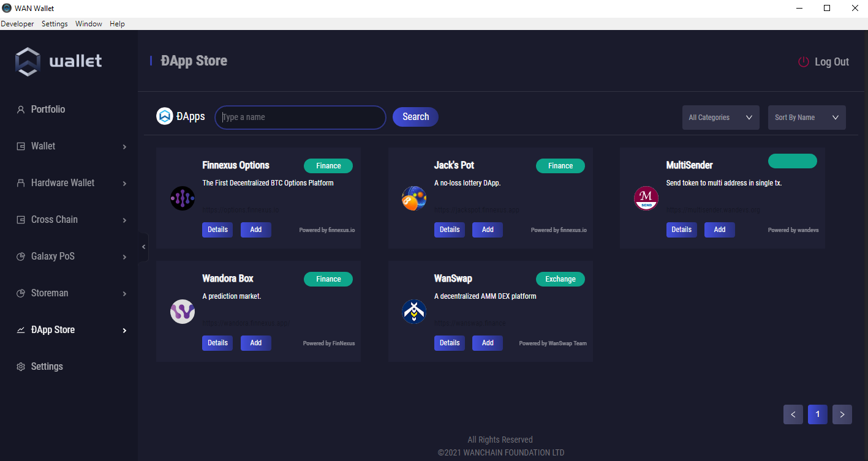Click the 'ĐApp Store' page heading

(194, 61)
